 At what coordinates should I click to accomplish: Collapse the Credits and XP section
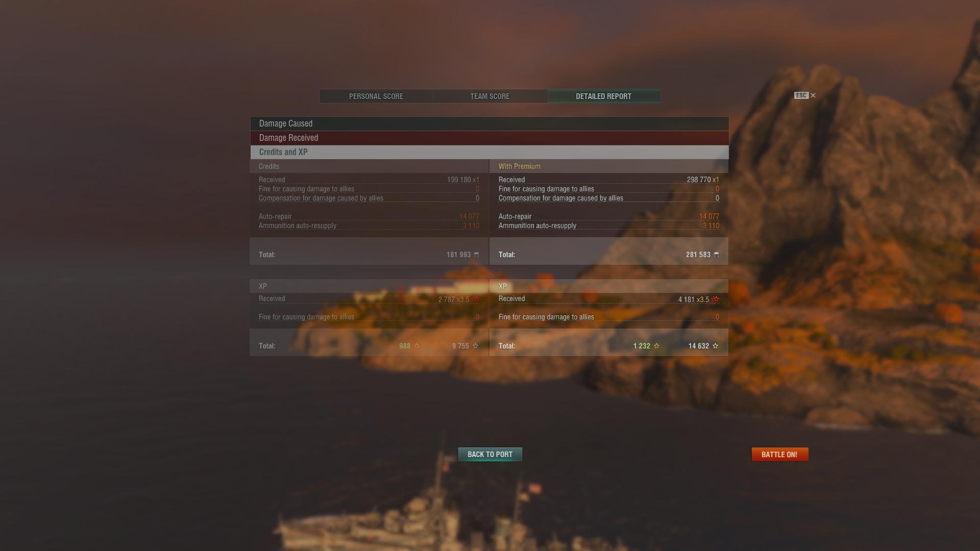click(x=489, y=152)
